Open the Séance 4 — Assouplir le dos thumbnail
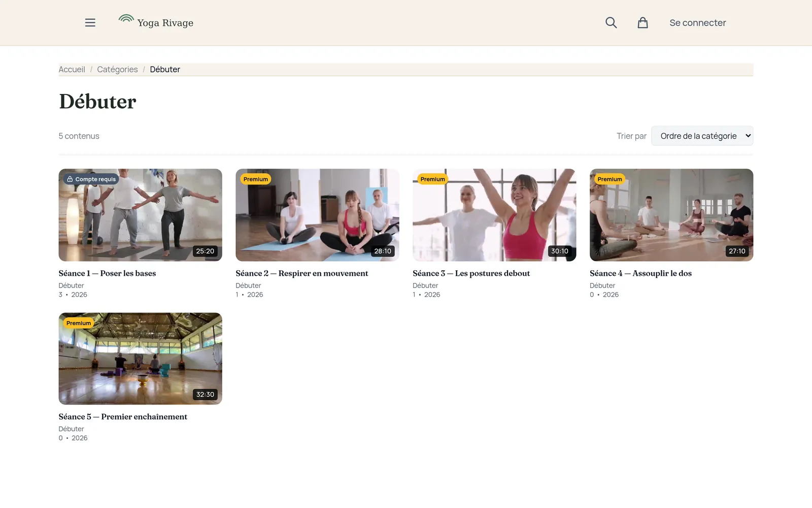 tap(671, 215)
